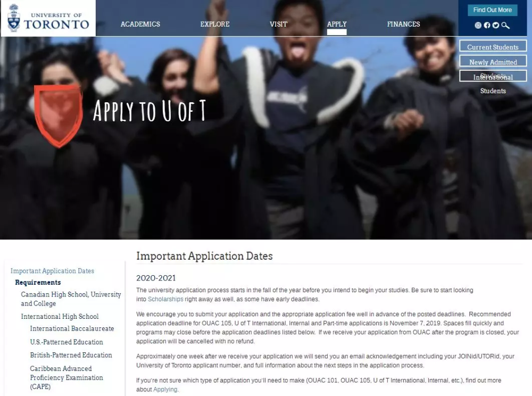
Task: Click the search magnifier icon
Action: click(505, 25)
